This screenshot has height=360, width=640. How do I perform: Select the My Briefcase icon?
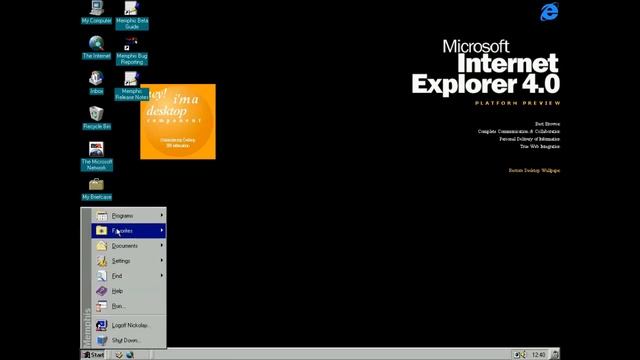96,189
